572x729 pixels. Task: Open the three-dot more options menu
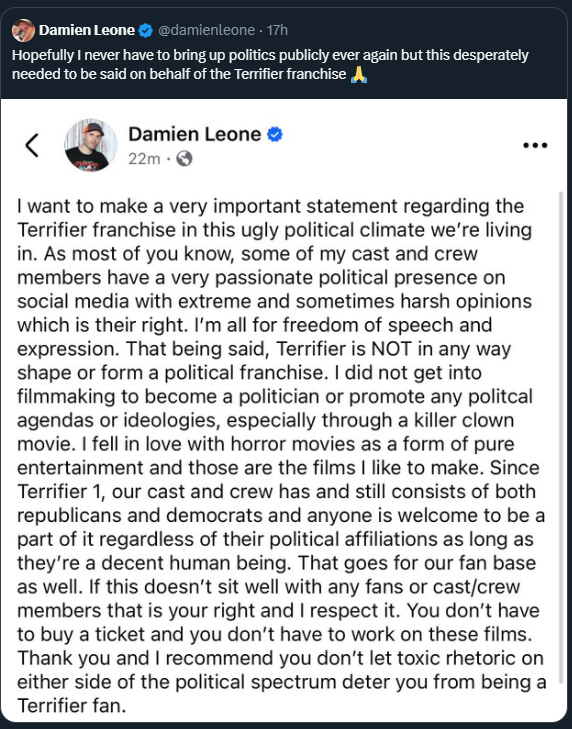pyautogui.click(x=535, y=146)
